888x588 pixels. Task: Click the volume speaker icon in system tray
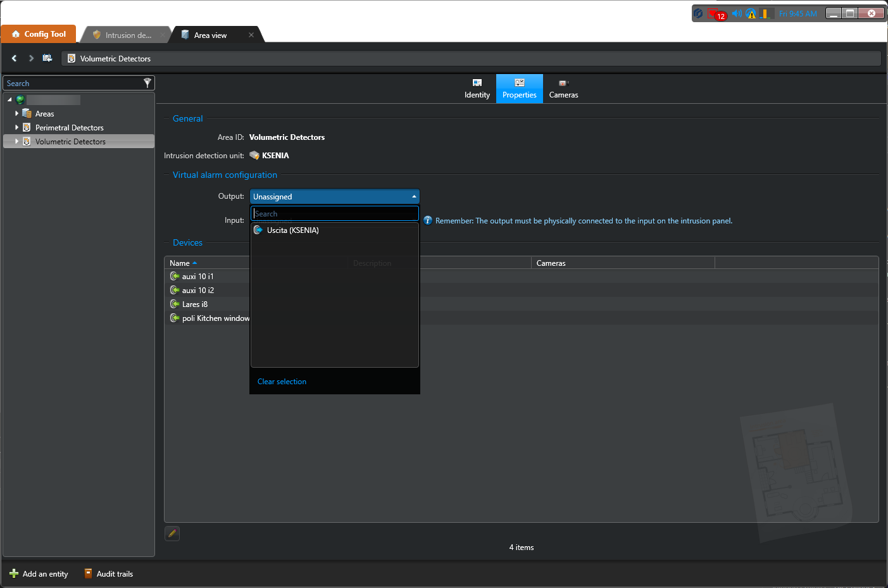coord(736,13)
